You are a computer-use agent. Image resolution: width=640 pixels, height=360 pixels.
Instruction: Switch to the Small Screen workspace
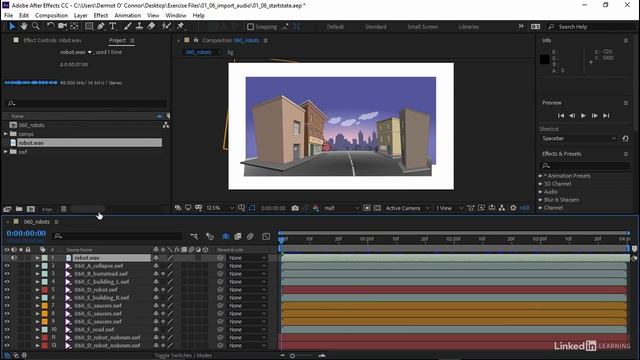pos(422,27)
